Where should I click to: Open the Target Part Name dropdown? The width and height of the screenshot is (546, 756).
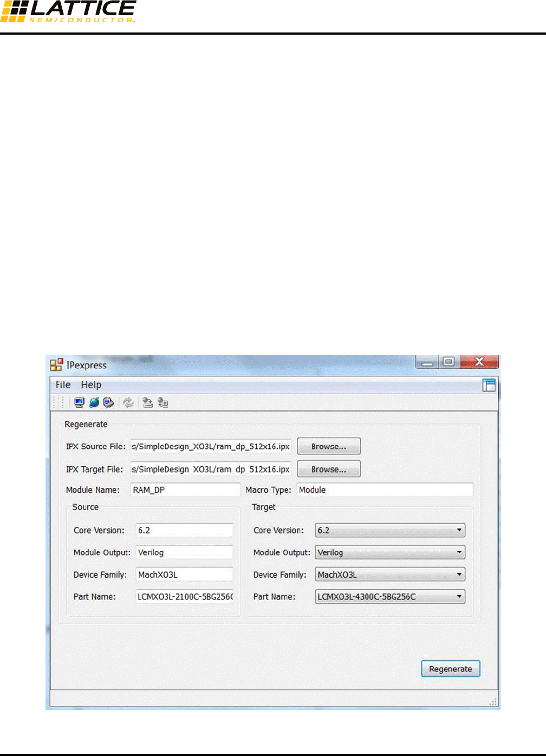click(x=390, y=597)
